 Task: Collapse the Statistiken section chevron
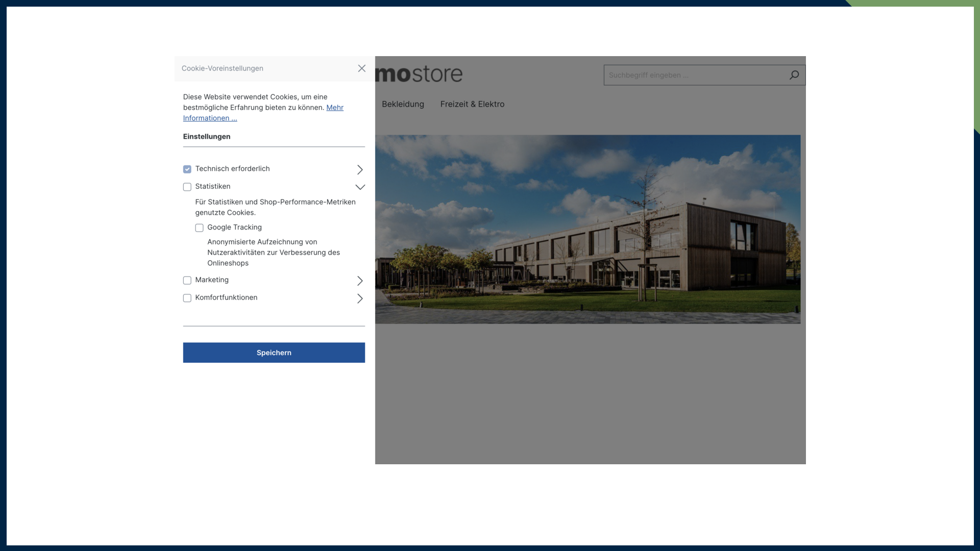pos(360,187)
